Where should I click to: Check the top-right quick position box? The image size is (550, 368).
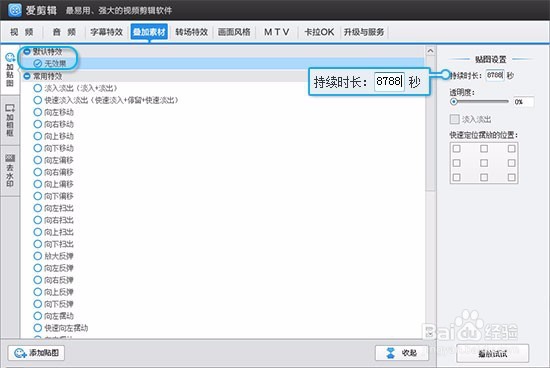511,149
